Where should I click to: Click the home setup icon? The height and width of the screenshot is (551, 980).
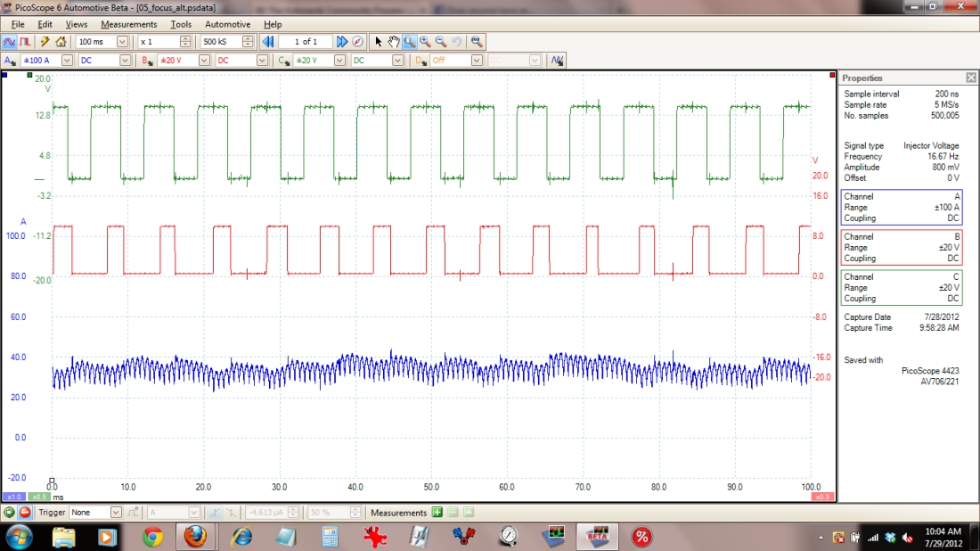point(61,42)
